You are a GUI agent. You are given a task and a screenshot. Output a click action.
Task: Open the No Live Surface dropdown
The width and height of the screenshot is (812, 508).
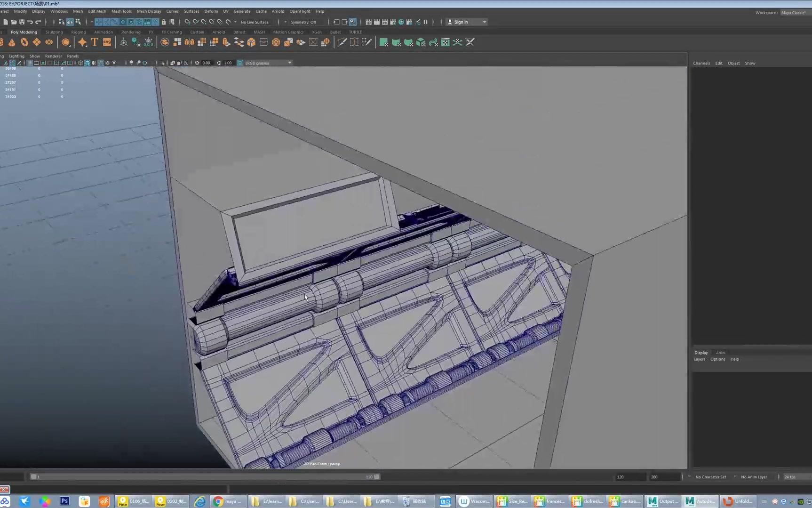(254, 22)
